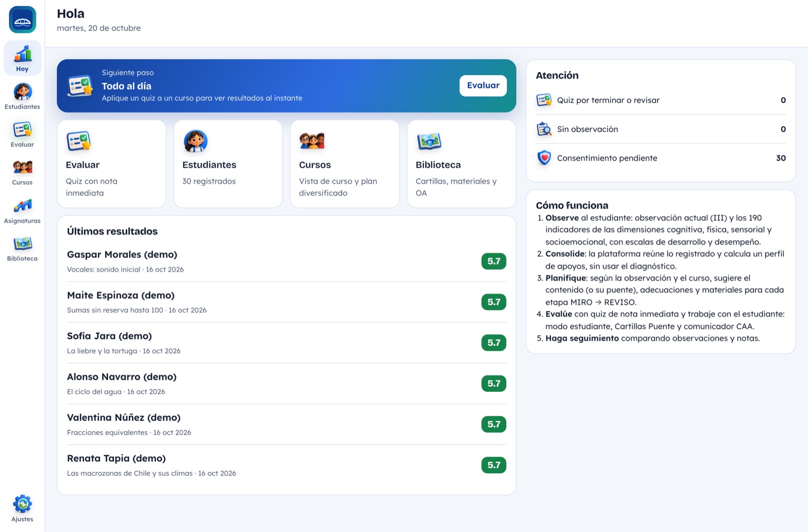808x532 pixels.
Task: Click the date text martes, 20 de octubre
Action: tap(99, 28)
